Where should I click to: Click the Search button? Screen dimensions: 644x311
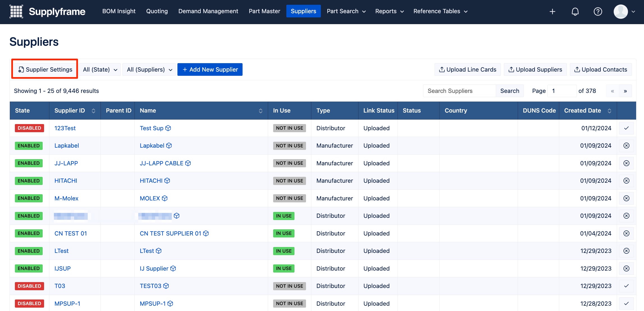point(510,91)
